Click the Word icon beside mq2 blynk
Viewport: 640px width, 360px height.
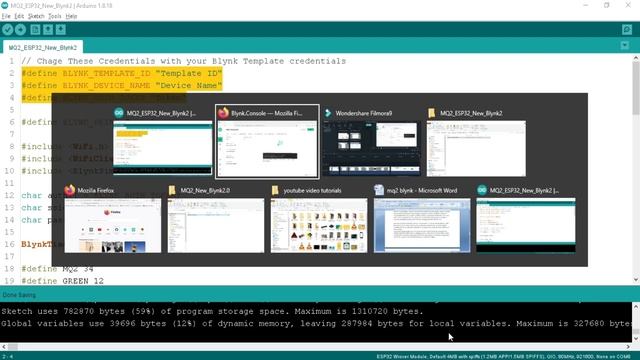(379, 190)
